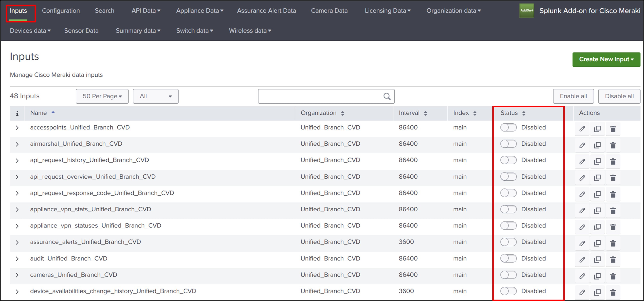Sort the table by Status column
Screen dimensions: 644x301
click(x=513, y=113)
